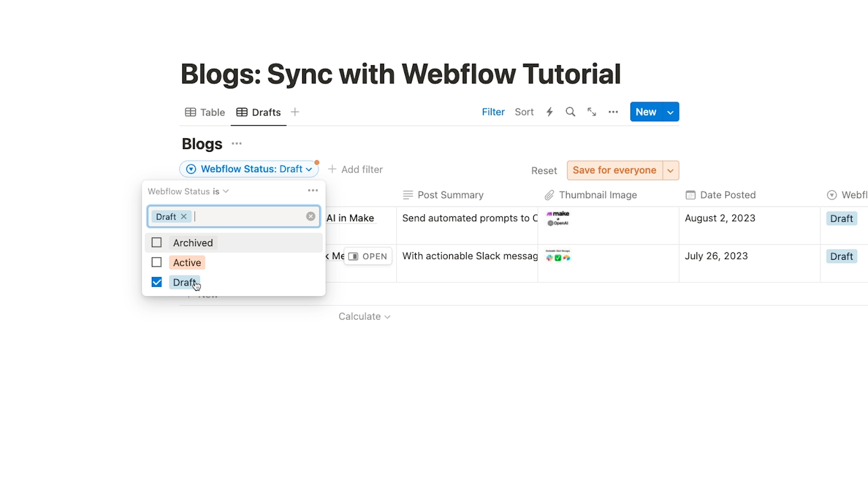Click the search magnifier icon
Screen dimensions: 868x488
tap(570, 112)
